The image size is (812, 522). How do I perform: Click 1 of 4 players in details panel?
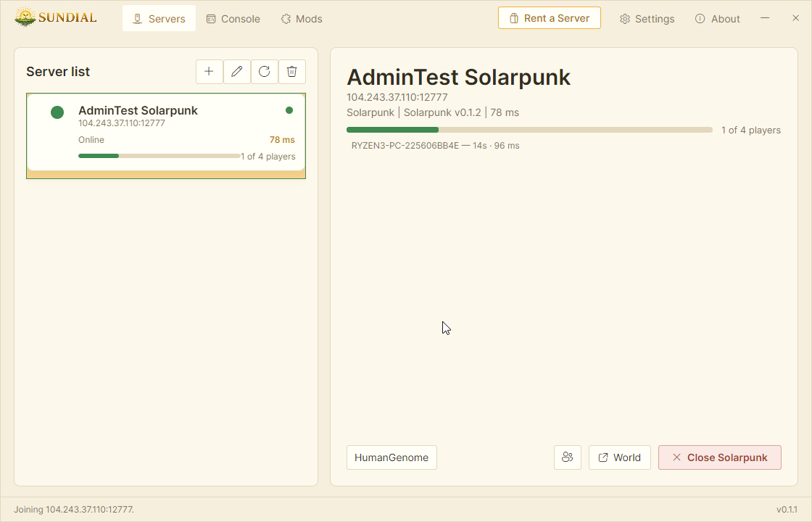[751, 130]
